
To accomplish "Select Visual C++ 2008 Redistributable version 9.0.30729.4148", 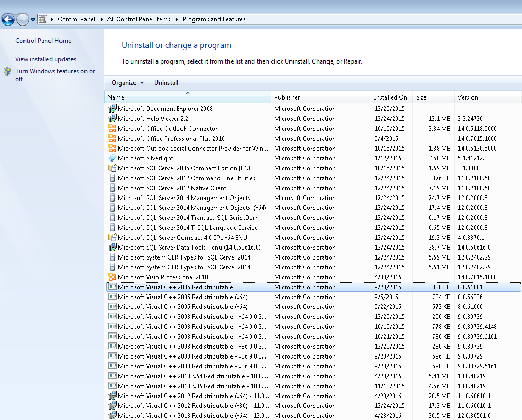I will pos(313,327).
